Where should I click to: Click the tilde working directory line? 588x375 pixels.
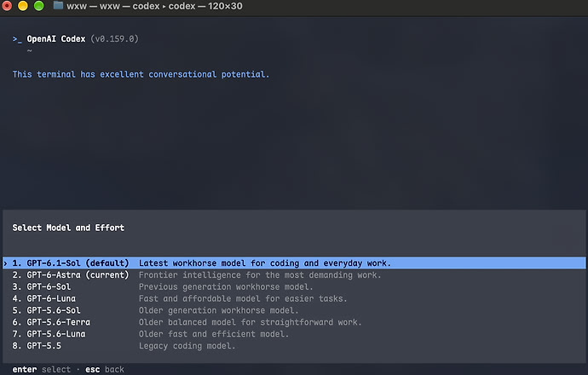point(29,50)
